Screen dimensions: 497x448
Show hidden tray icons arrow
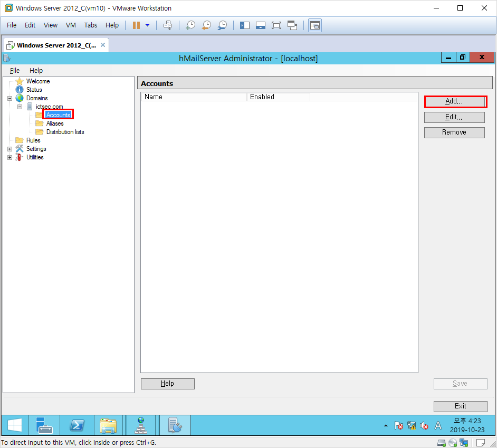[x=386, y=425]
